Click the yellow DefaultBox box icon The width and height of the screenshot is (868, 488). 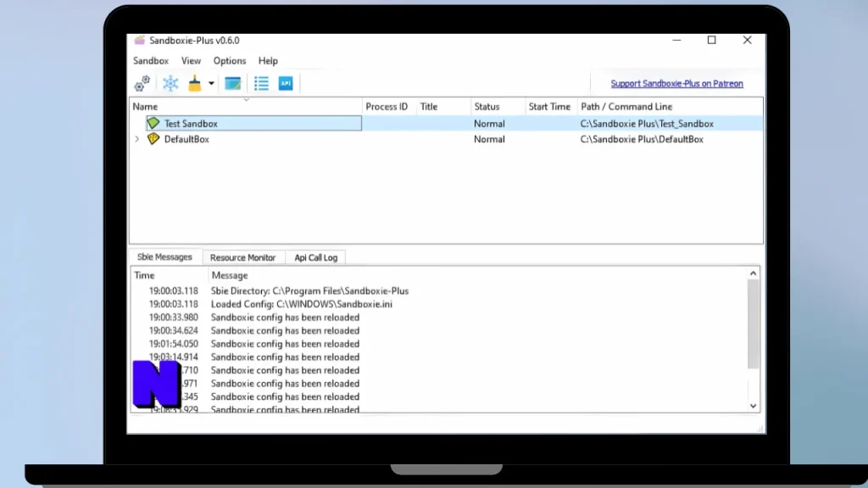tap(153, 139)
